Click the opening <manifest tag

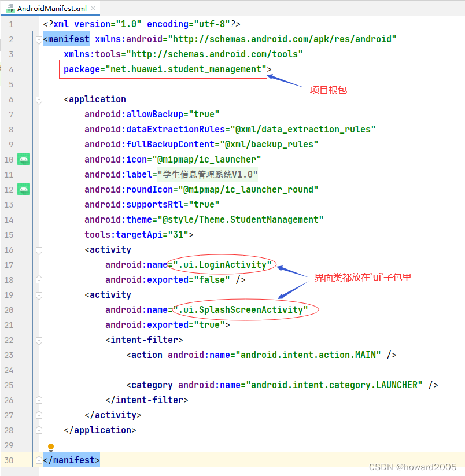[66, 39]
